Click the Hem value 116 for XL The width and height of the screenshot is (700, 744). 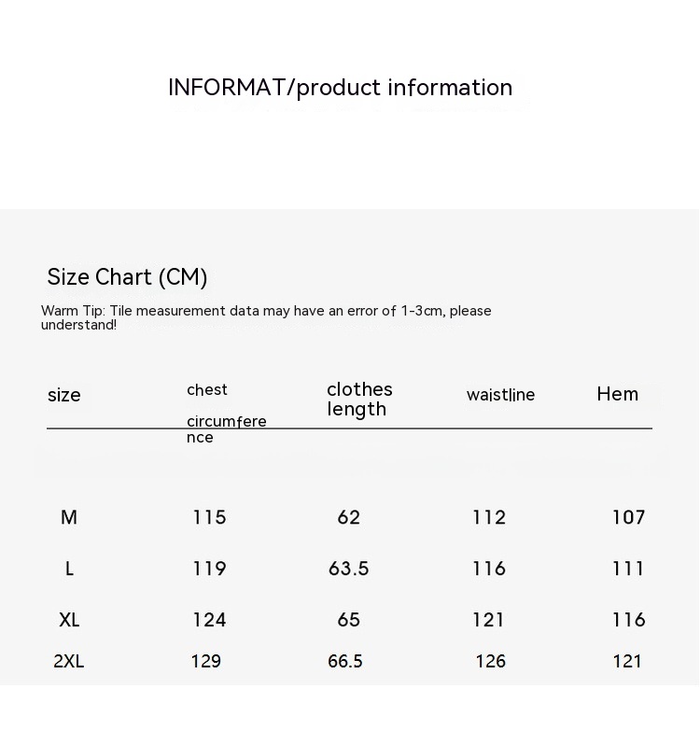click(628, 620)
